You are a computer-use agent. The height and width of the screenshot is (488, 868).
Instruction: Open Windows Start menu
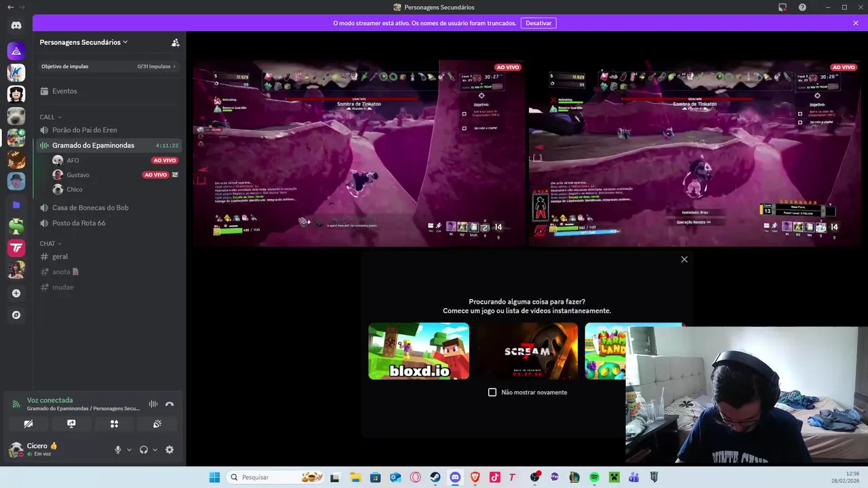(214, 477)
